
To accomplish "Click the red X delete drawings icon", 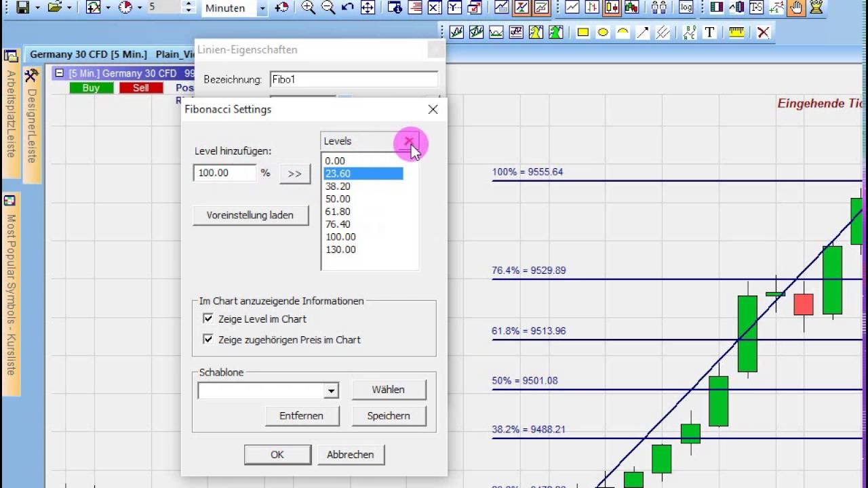I will (763, 33).
